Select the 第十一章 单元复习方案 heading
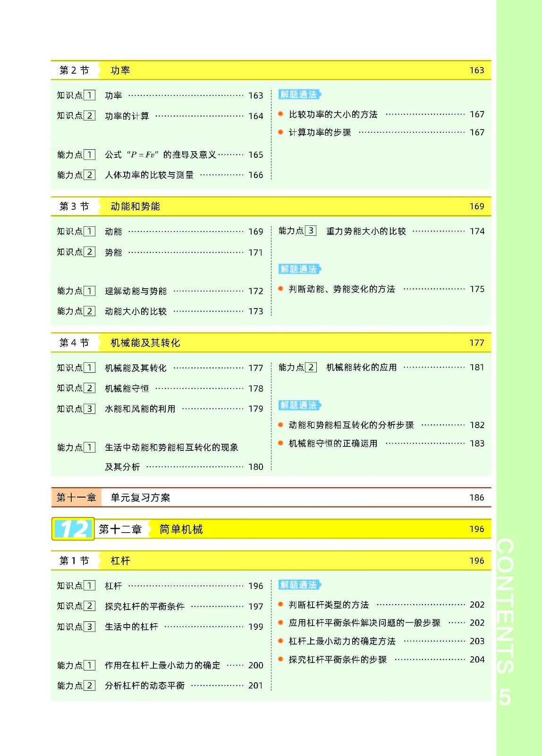Viewport: 542px width, 756px height. (x=140, y=498)
